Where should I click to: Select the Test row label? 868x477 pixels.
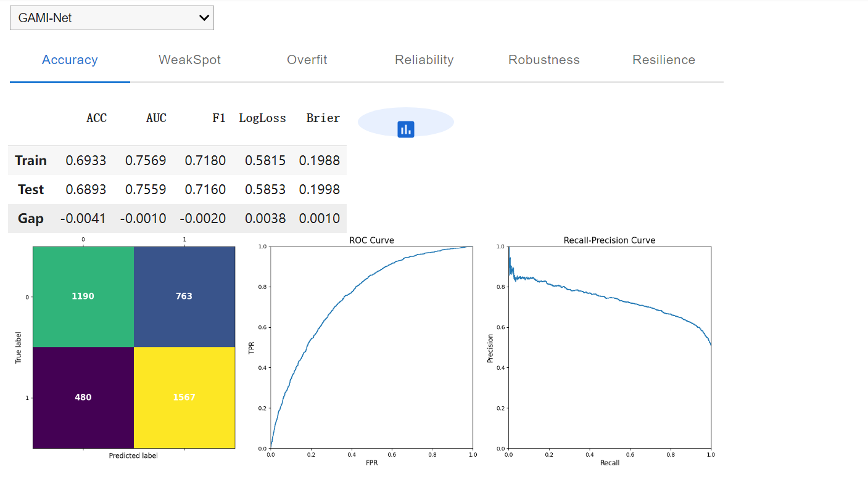[31, 190]
